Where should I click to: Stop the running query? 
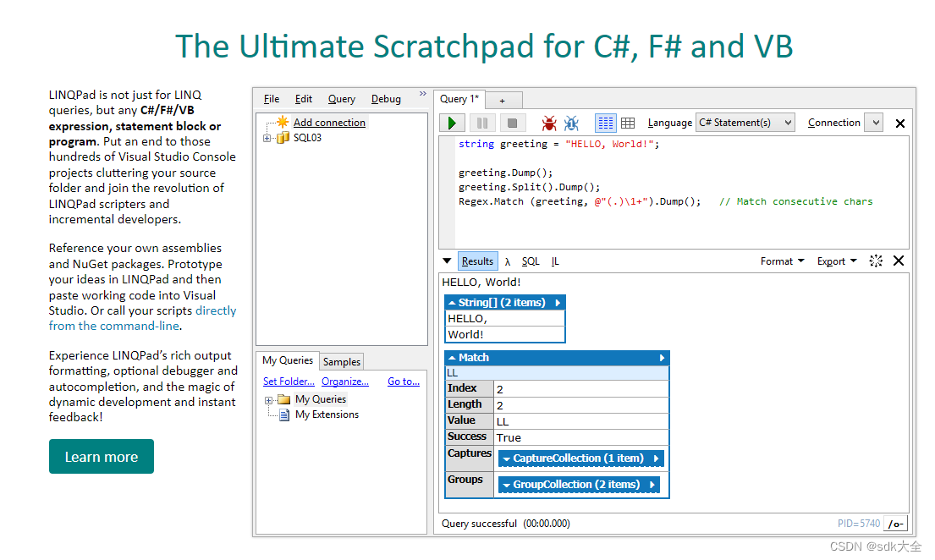pos(511,123)
